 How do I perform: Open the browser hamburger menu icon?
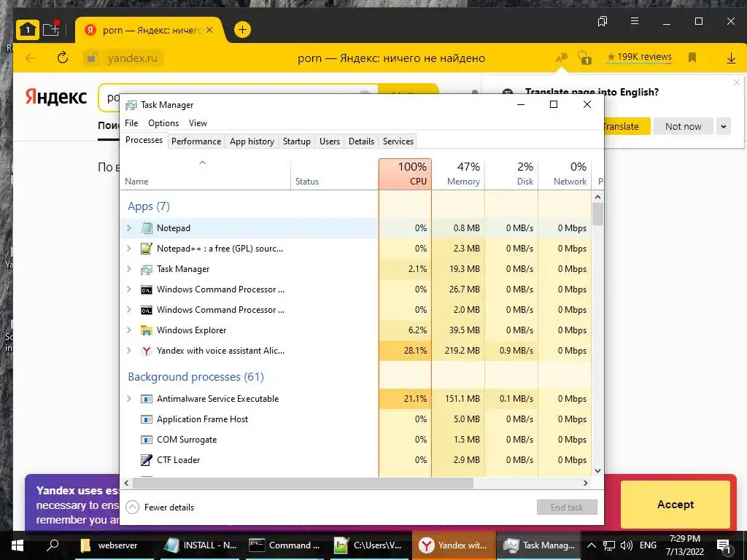(x=635, y=21)
